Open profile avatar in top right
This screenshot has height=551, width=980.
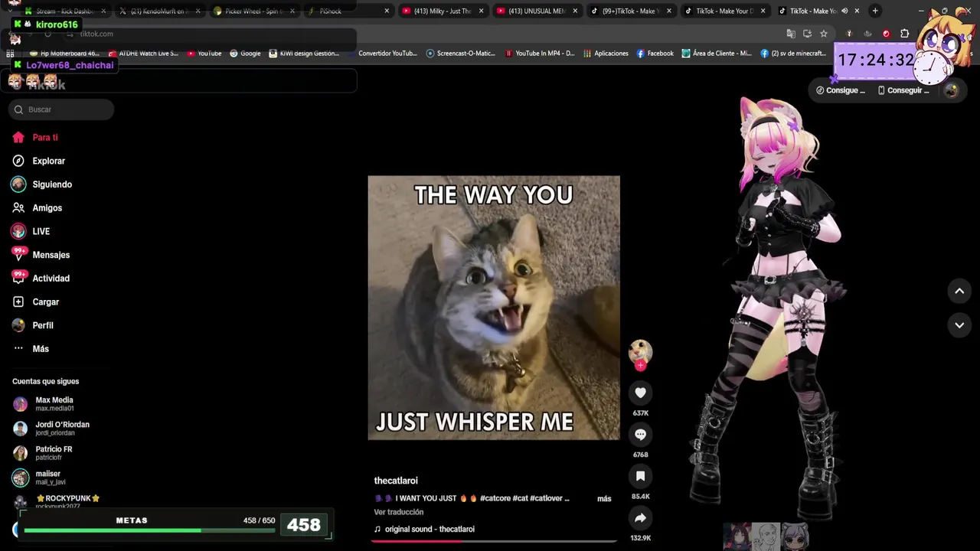click(x=951, y=90)
